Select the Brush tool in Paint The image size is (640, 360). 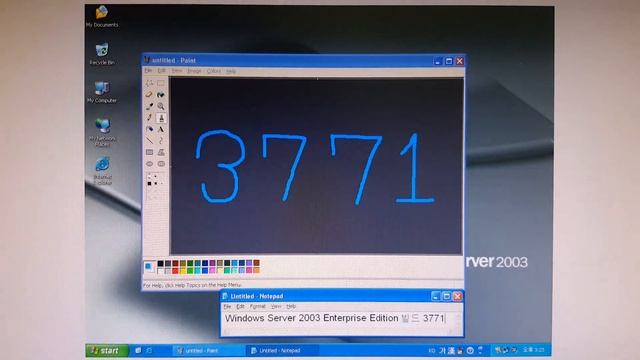(x=161, y=118)
